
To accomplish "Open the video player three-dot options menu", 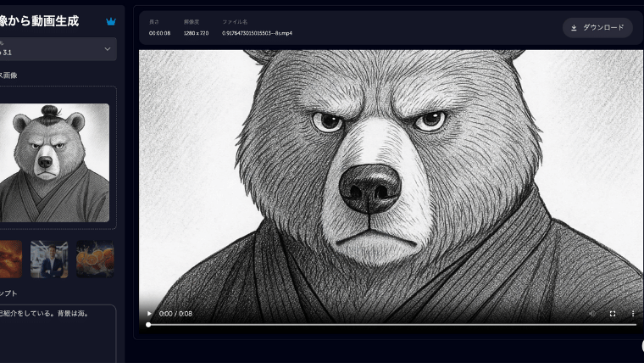I will tap(632, 314).
